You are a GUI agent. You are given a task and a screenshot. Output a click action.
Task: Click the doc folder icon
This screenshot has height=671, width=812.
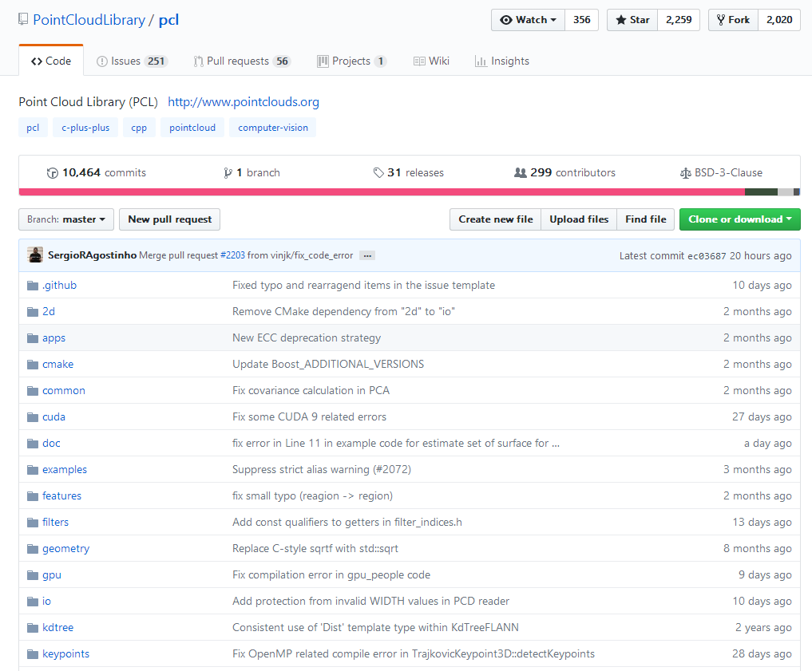point(33,444)
